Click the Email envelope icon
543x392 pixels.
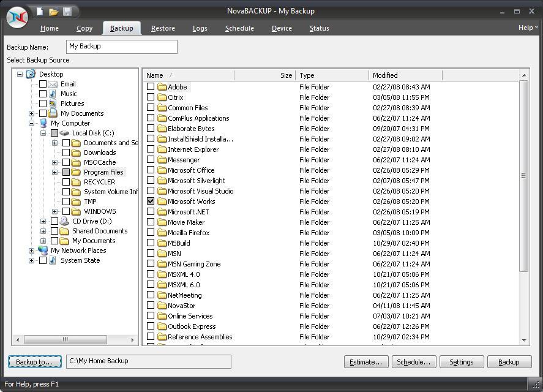[x=53, y=84]
